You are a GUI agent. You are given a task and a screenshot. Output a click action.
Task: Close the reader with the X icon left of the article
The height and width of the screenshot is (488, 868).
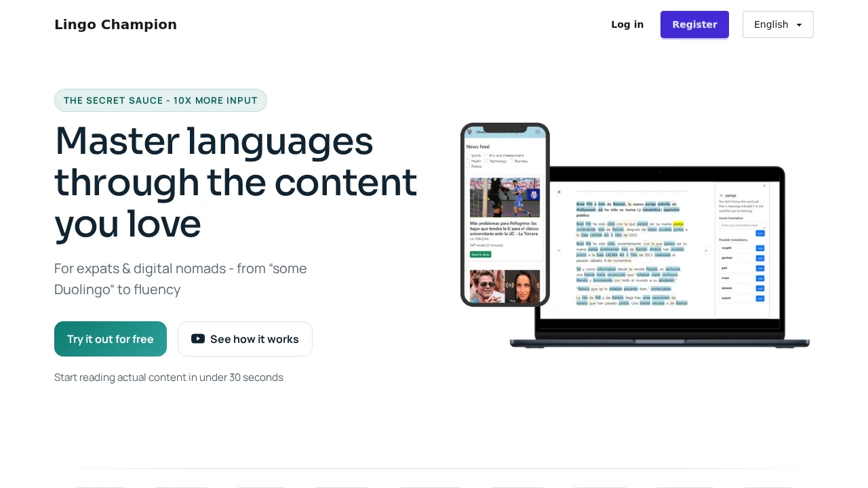click(x=559, y=192)
